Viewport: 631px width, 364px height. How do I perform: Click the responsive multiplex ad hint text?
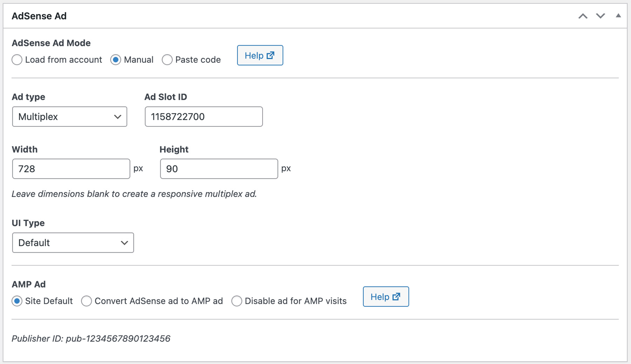tap(134, 194)
